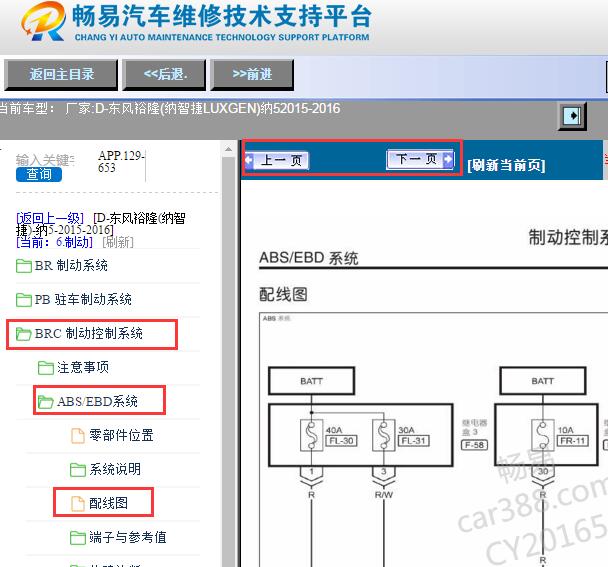Click APP.129-653 text
The height and width of the screenshot is (567, 608).
point(121,161)
